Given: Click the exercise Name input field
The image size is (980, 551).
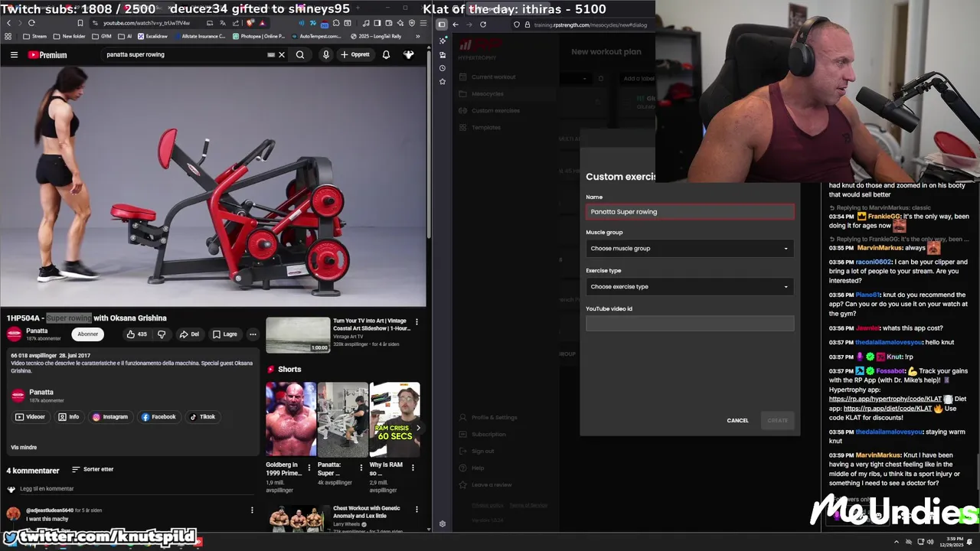Looking at the screenshot, I should 690,212.
